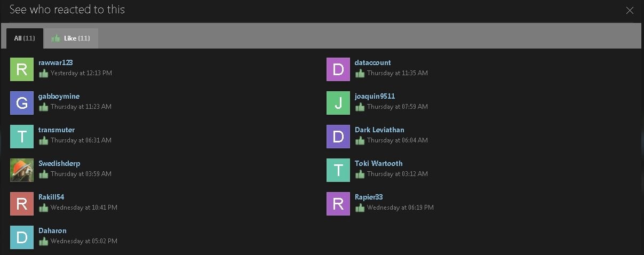Image resolution: width=644 pixels, height=255 pixels.
Task: Open joaquin9511's profile link
Action: pos(375,96)
